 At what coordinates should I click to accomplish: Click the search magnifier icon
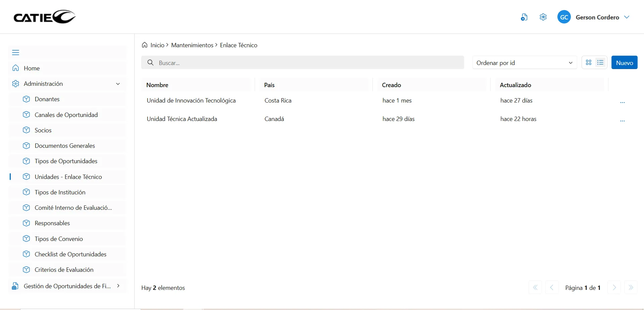tap(151, 63)
